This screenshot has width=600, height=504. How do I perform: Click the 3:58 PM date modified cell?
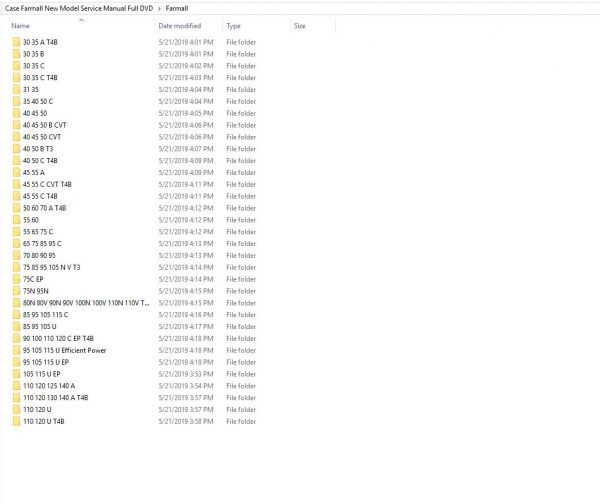(x=186, y=422)
